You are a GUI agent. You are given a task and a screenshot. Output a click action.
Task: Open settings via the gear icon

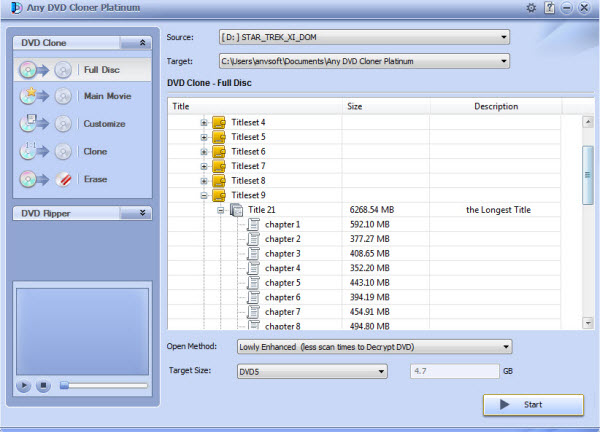pos(531,8)
